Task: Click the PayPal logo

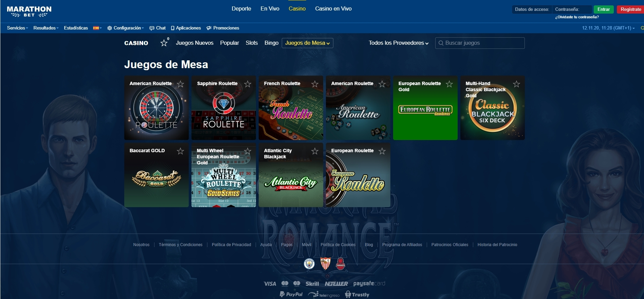Action: click(291, 294)
